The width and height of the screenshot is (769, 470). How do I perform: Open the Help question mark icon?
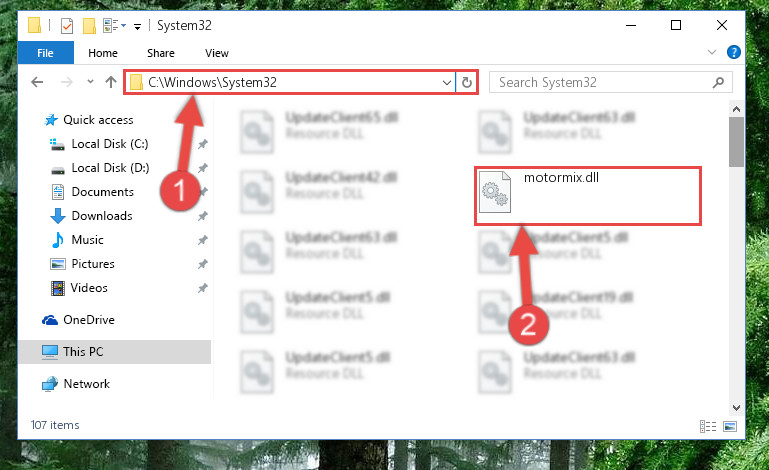pos(734,52)
